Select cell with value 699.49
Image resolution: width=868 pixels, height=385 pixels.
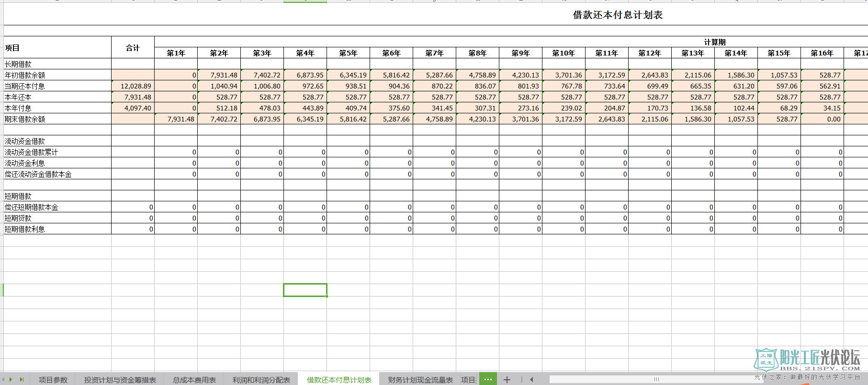coord(650,86)
